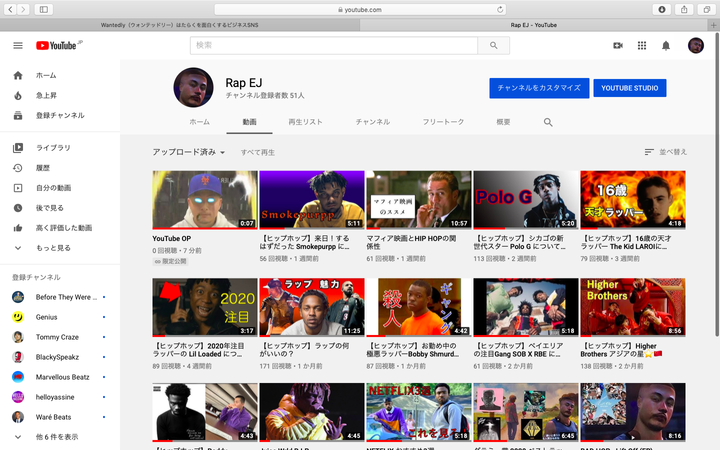
Task: Open アップロード済み dropdown
Action: pos(189,152)
